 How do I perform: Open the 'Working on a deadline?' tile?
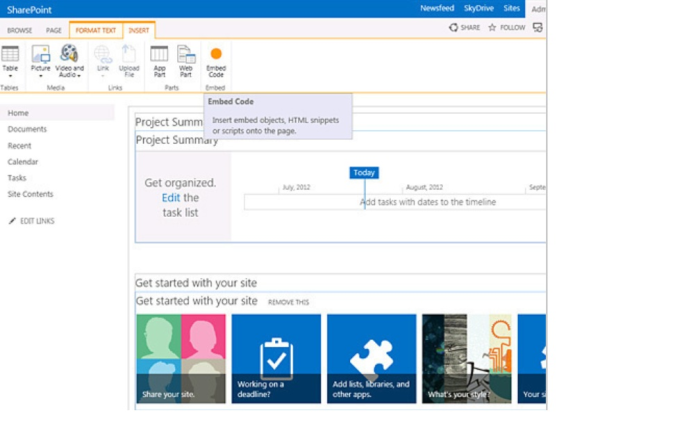276,359
